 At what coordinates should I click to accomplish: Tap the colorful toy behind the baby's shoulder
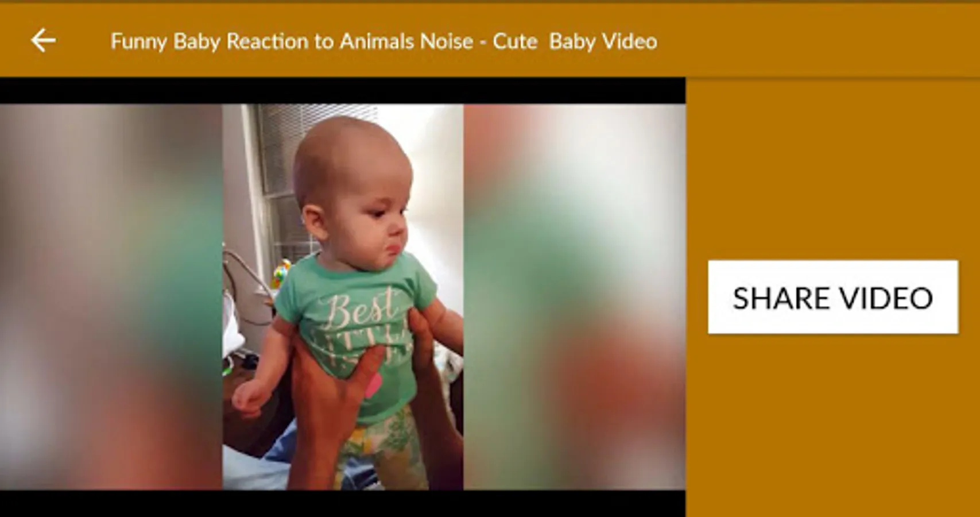281,273
